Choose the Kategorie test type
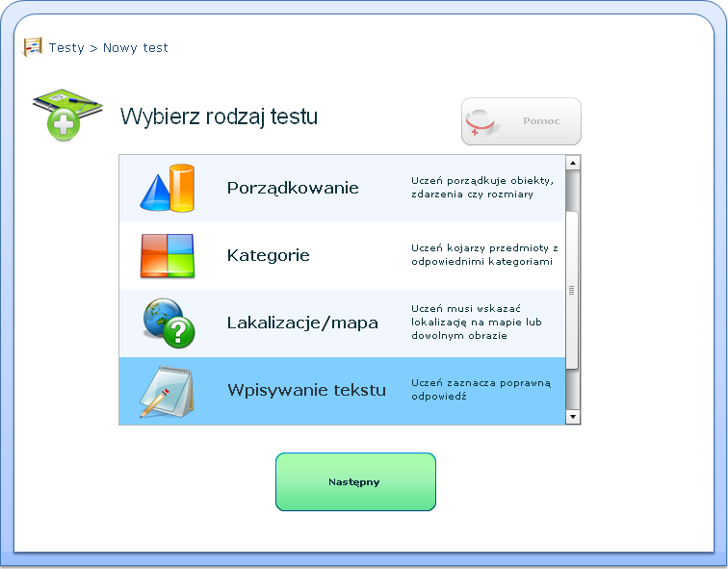 point(342,256)
